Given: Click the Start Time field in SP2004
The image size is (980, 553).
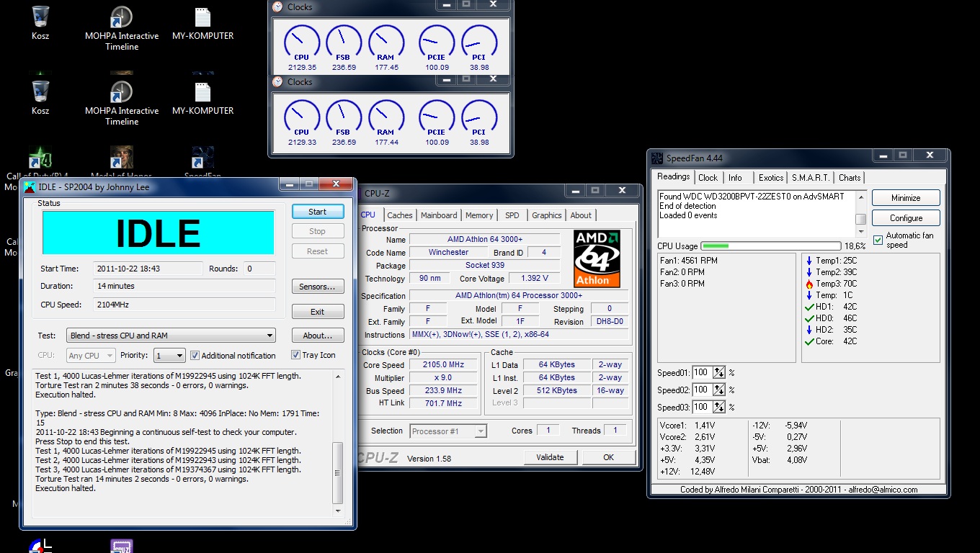Looking at the screenshot, I should click(148, 269).
